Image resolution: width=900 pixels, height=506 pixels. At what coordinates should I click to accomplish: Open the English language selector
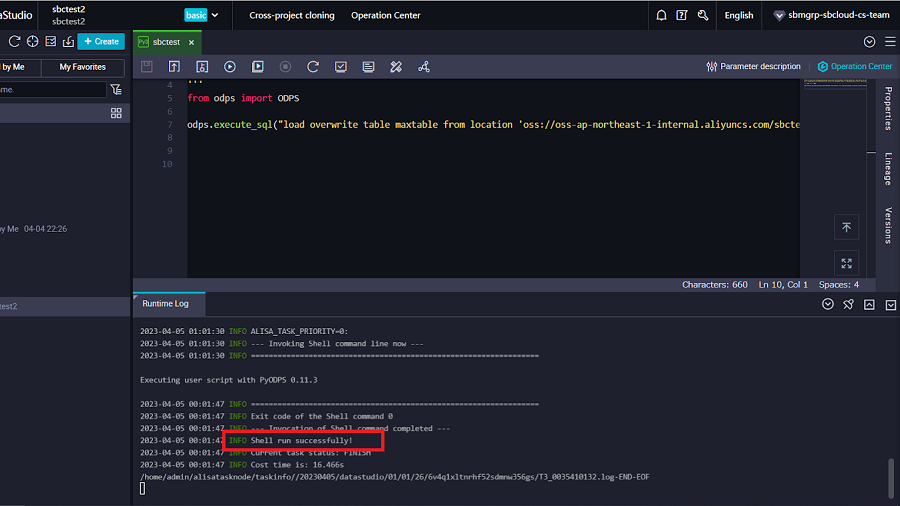tap(739, 15)
